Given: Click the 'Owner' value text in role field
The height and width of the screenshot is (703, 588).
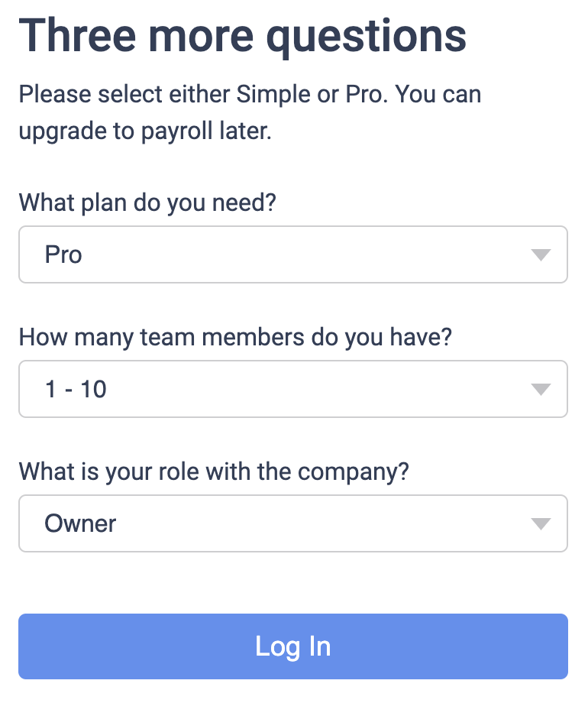Looking at the screenshot, I should [x=80, y=523].
